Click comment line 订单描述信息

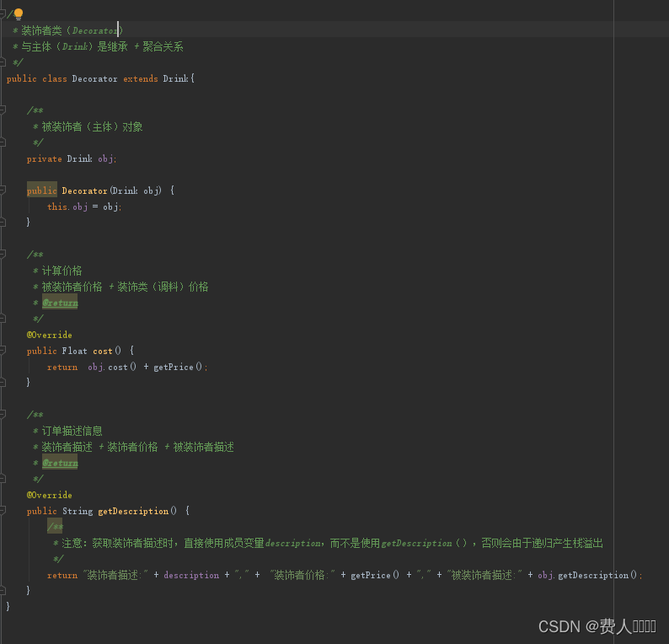tap(72, 431)
